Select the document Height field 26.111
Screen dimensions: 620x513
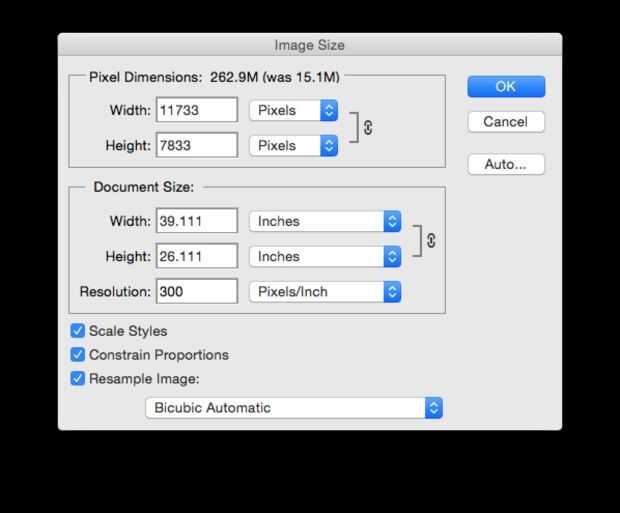(x=197, y=256)
